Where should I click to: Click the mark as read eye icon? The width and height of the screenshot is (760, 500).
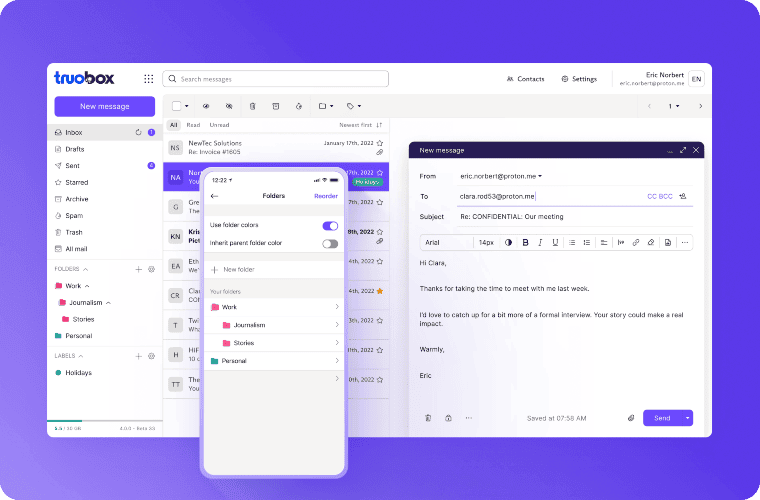pyautogui.click(x=205, y=105)
